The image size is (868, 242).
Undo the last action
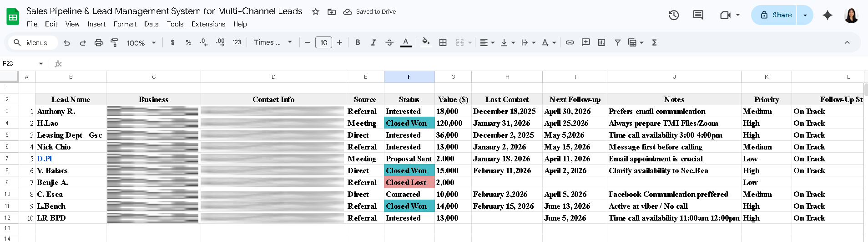pyautogui.click(x=67, y=42)
